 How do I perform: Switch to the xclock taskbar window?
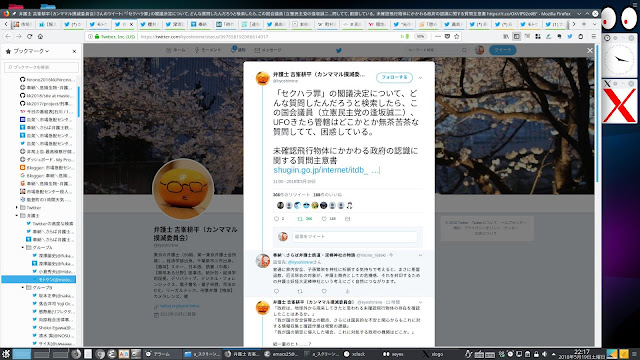point(355,354)
